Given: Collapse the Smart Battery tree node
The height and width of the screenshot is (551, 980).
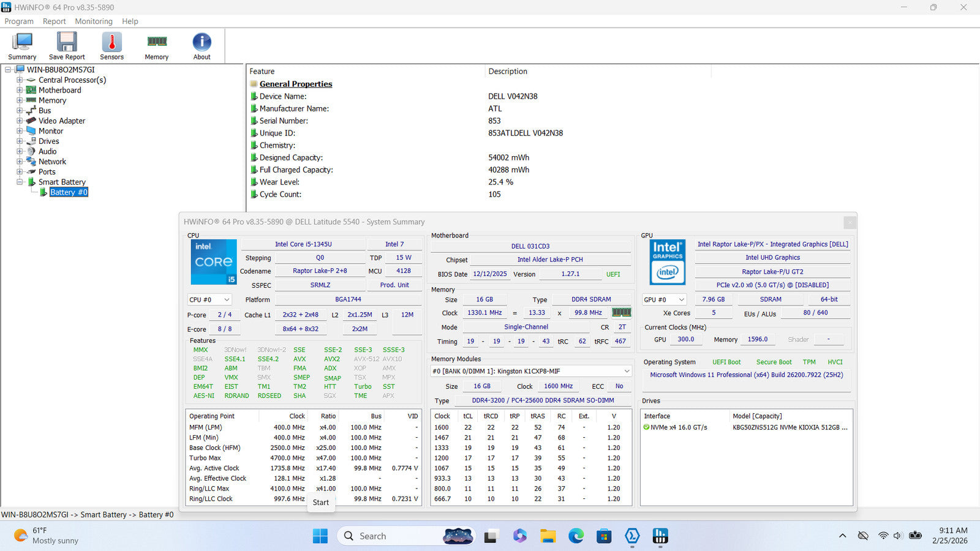Looking at the screenshot, I should coord(20,182).
